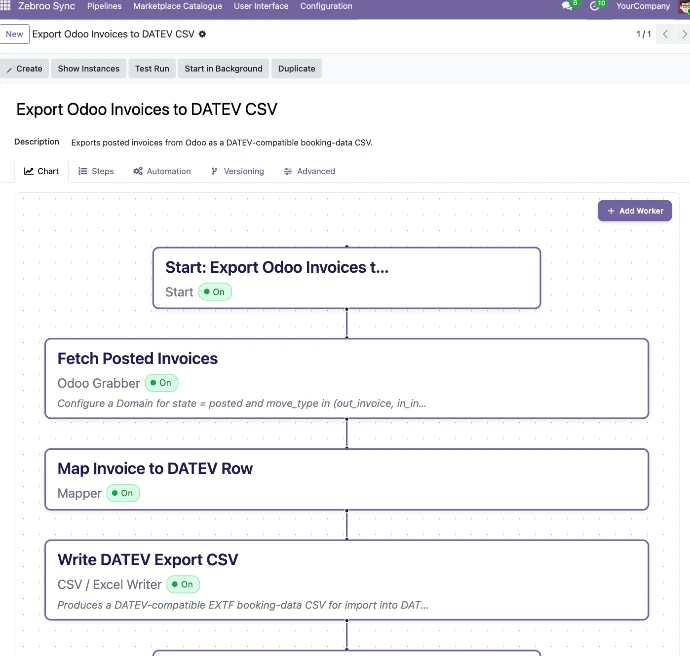
Task: Open the Pipelines menu
Action: point(104,6)
